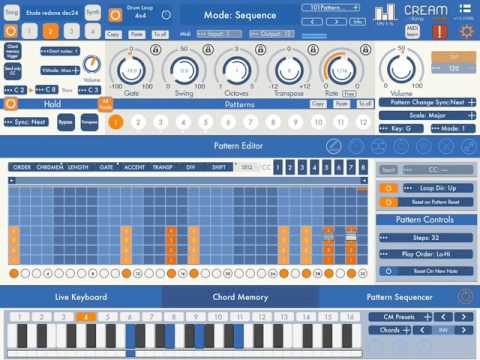Click the red panic exclamation icon
Image resolution: width=480 pixels, height=360 pixels.
440,32
